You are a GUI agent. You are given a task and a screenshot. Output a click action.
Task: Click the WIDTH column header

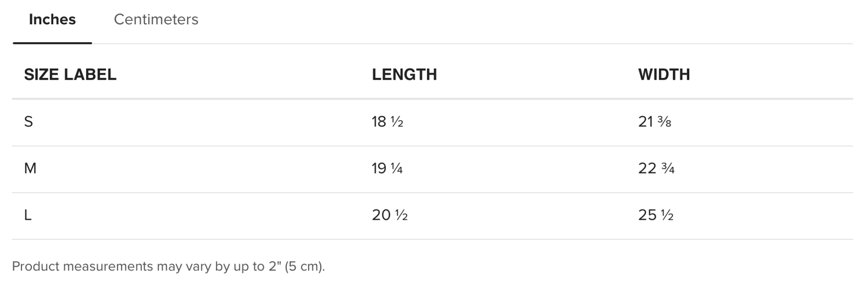coord(664,75)
